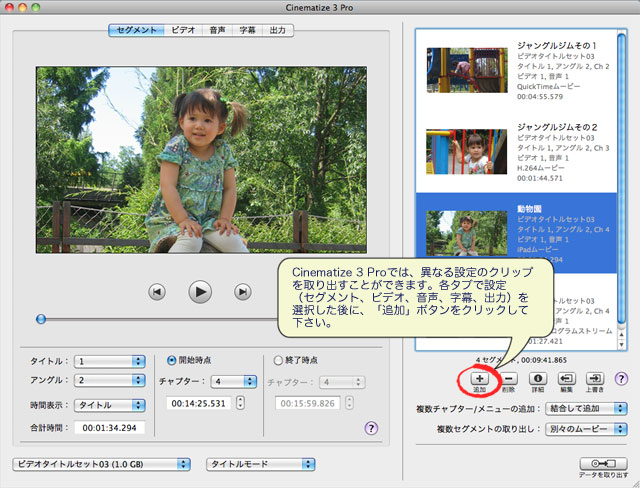Screen dimensions: 640x488
Task: Select the ジャングルジムその2 thumbnail
Action: (x=467, y=152)
